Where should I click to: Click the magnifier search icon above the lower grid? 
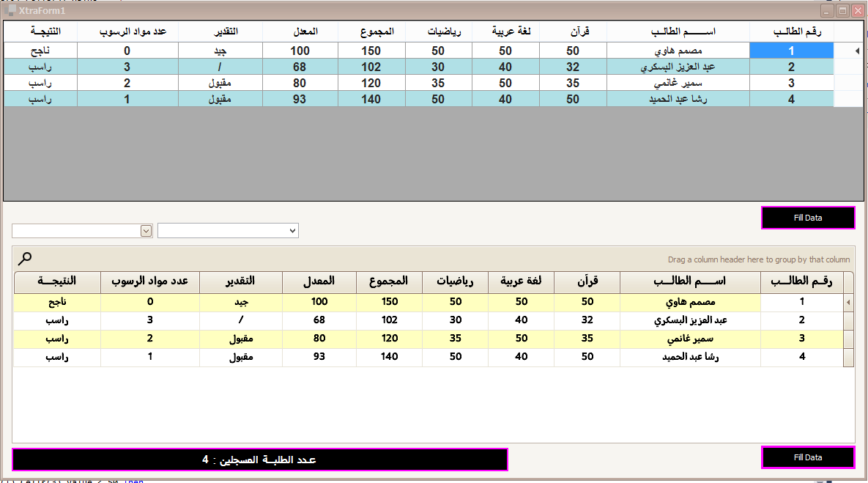(25, 258)
